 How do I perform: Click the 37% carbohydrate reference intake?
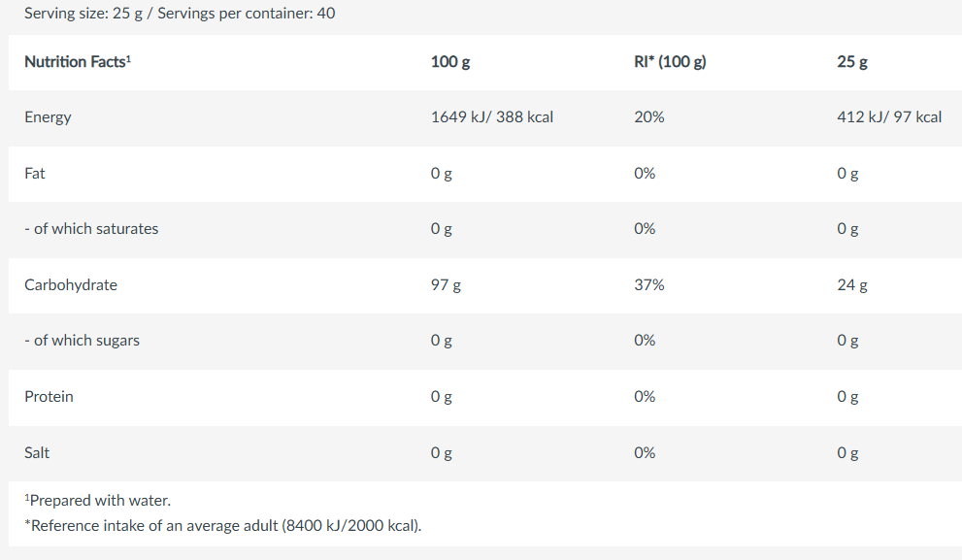[x=647, y=285]
